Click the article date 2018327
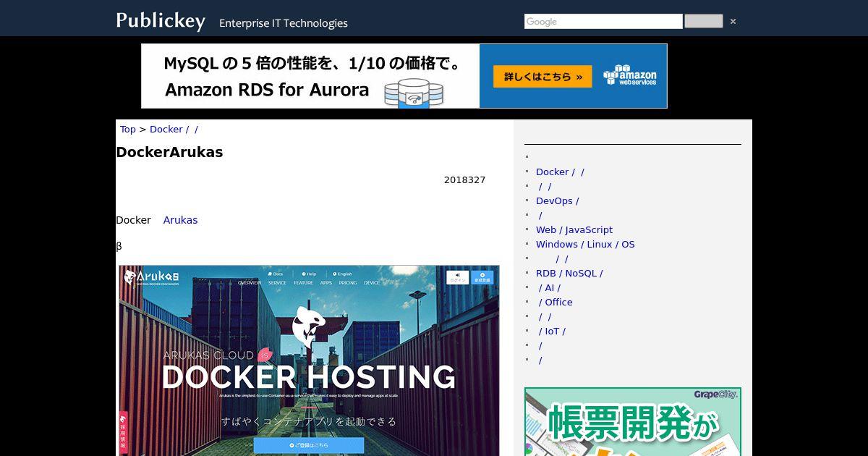This screenshot has height=456, width=868. (x=464, y=180)
